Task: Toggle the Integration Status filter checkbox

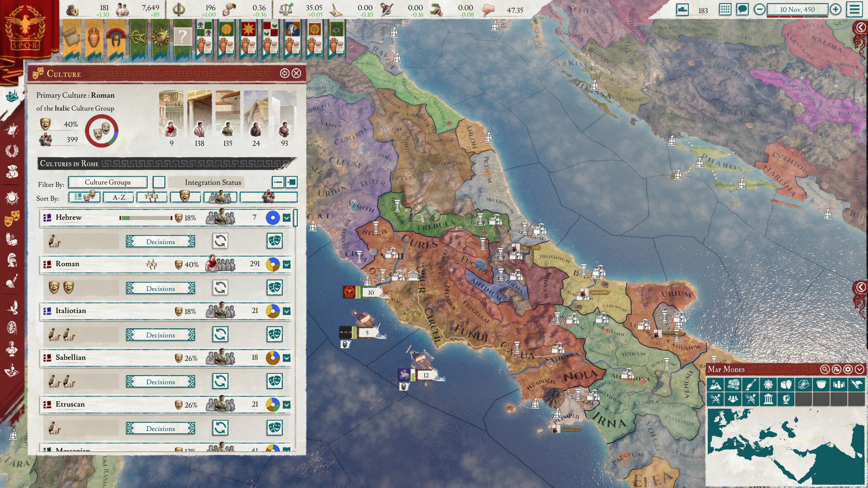Action: click(159, 182)
